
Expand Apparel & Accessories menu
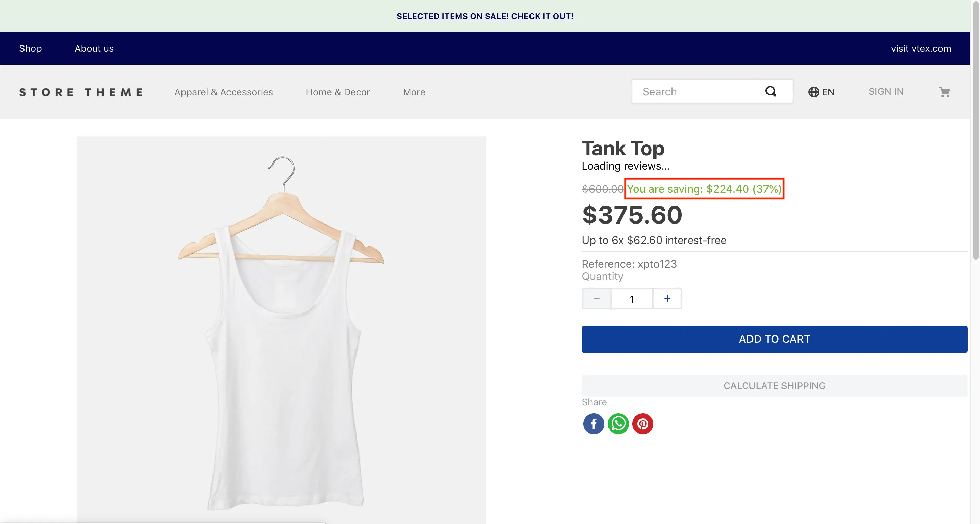click(223, 92)
